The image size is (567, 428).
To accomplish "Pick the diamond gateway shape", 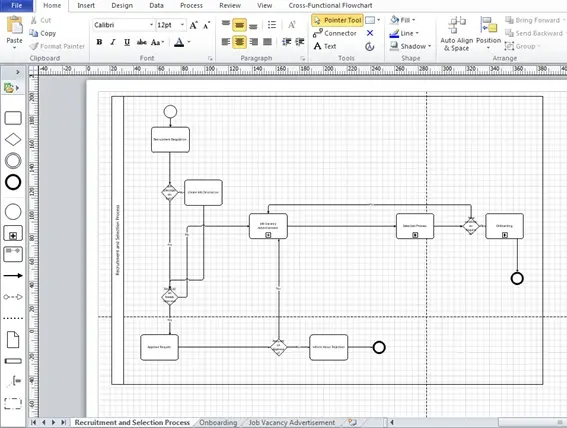I will [x=13, y=140].
